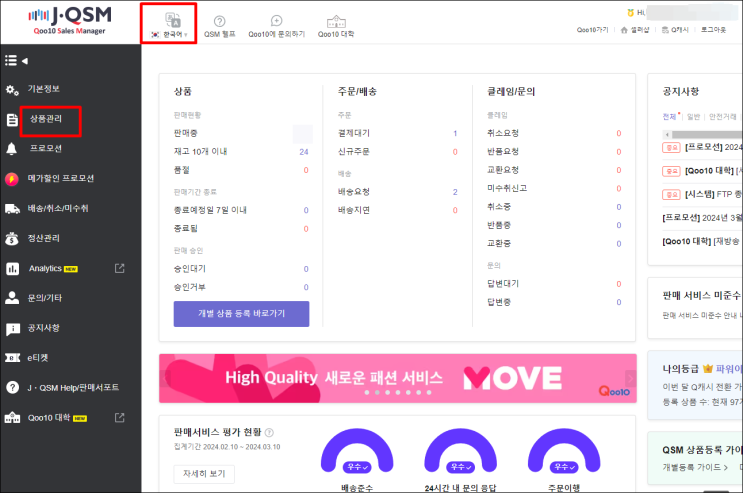Click the 프로모션 bell icon
This screenshot has height=493, width=743.
[11, 149]
